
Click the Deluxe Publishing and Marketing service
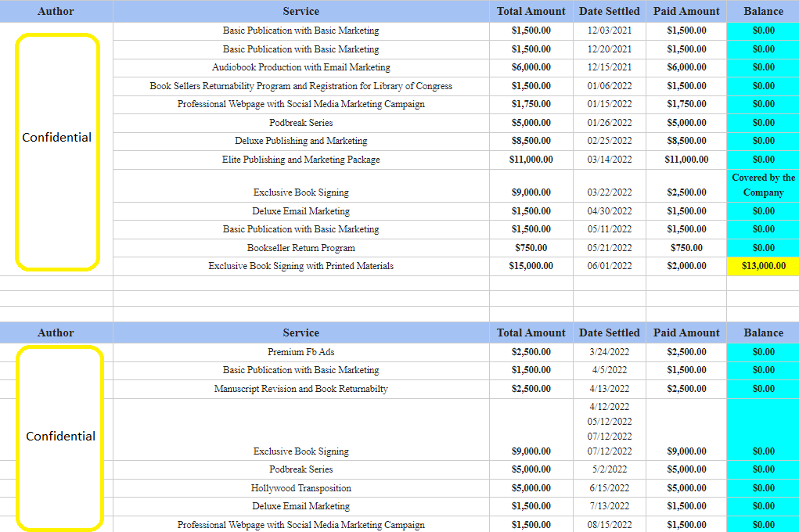[x=301, y=141]
